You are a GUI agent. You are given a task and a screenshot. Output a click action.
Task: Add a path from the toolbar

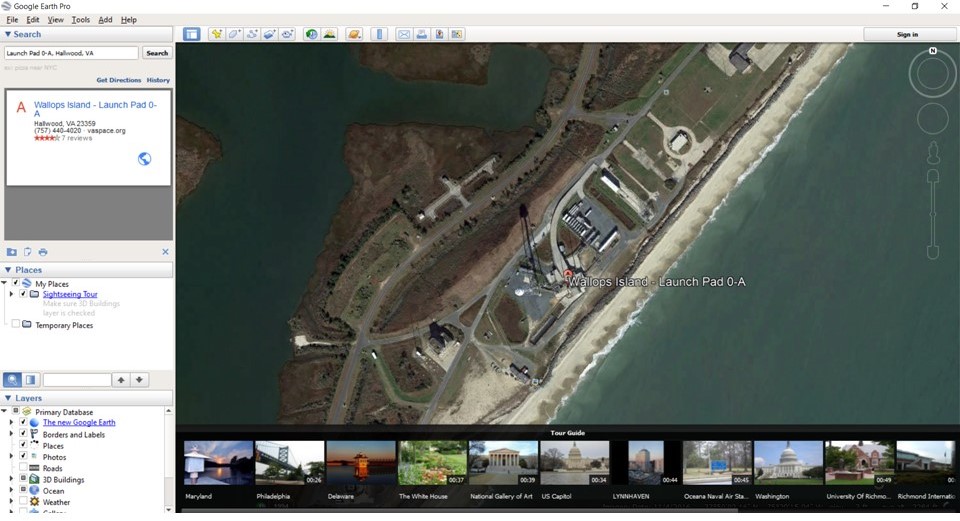click(x=252, y=34)
